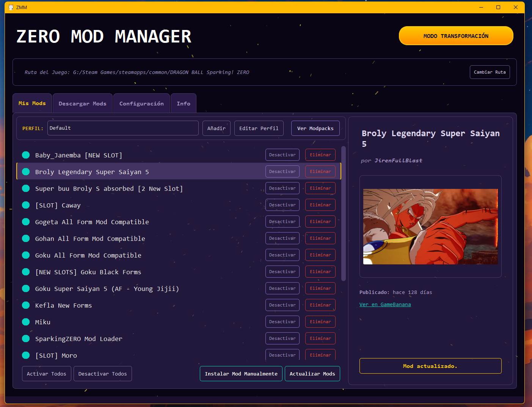Image resolution: width=532 pixels, height=407 pixels.
Task: Click Añadir to add a new profile
Action: coord(216,128)
